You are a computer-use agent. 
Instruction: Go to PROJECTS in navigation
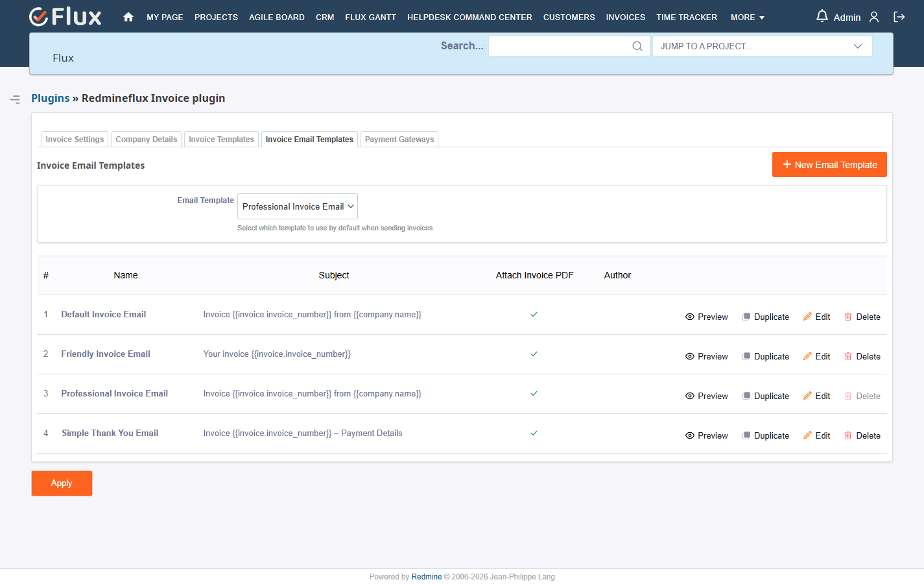point(216,18)
